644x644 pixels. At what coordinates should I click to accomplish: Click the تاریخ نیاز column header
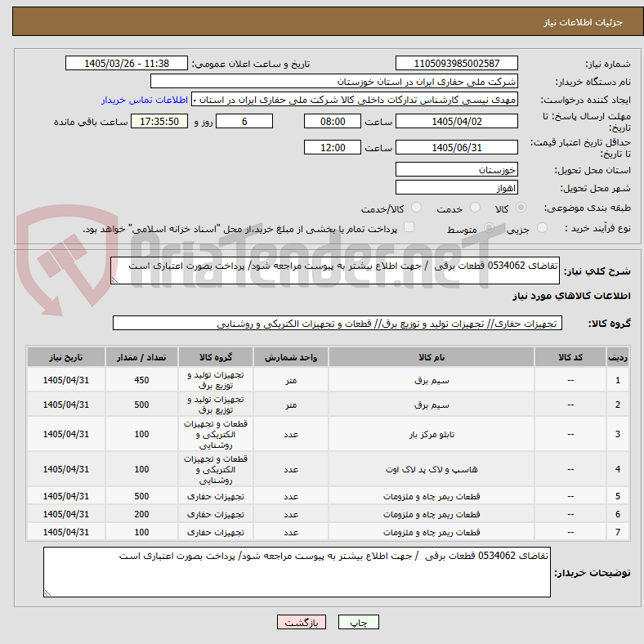[66, 357]
